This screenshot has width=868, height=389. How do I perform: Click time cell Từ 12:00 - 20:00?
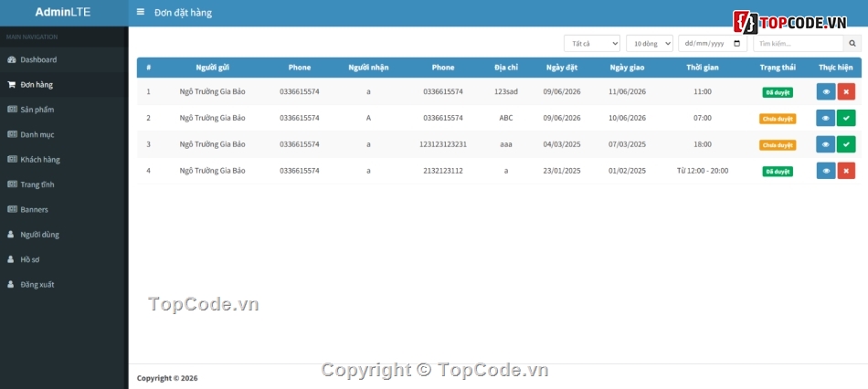(703, 171)
